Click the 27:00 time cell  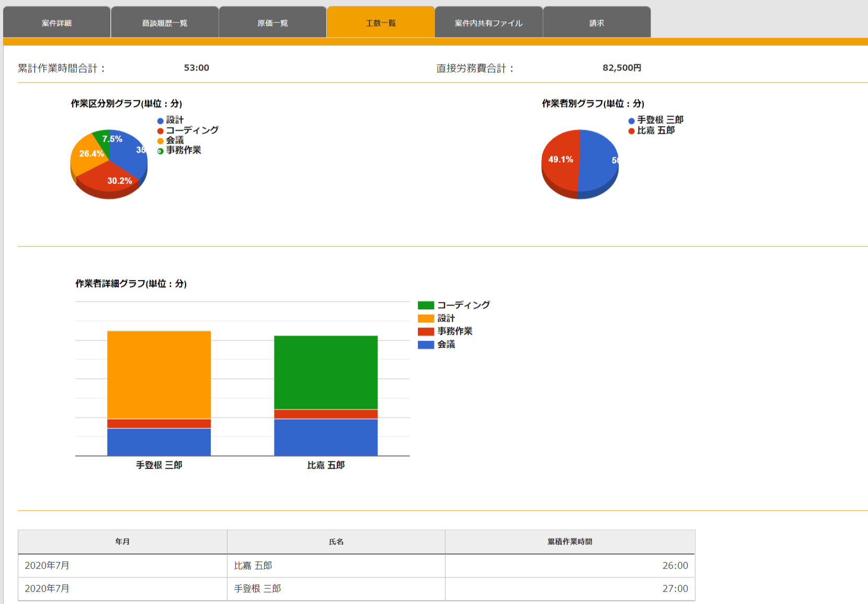pos(570,589)
